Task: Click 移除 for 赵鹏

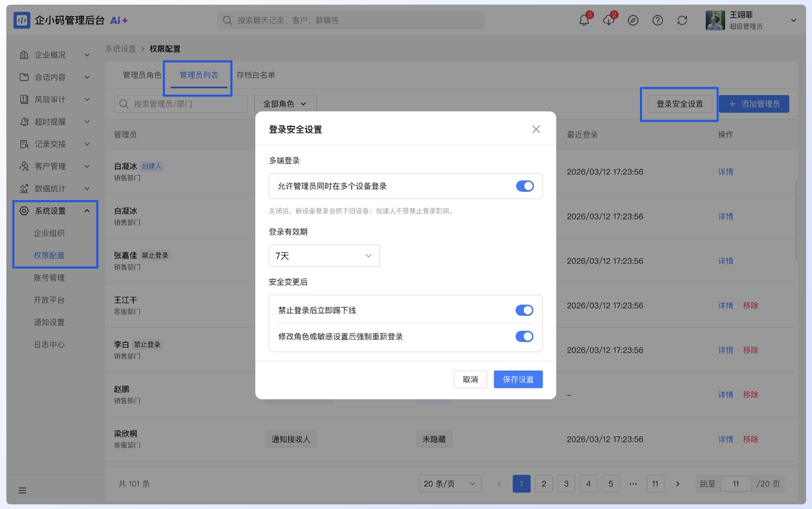Action: point(751,395)
